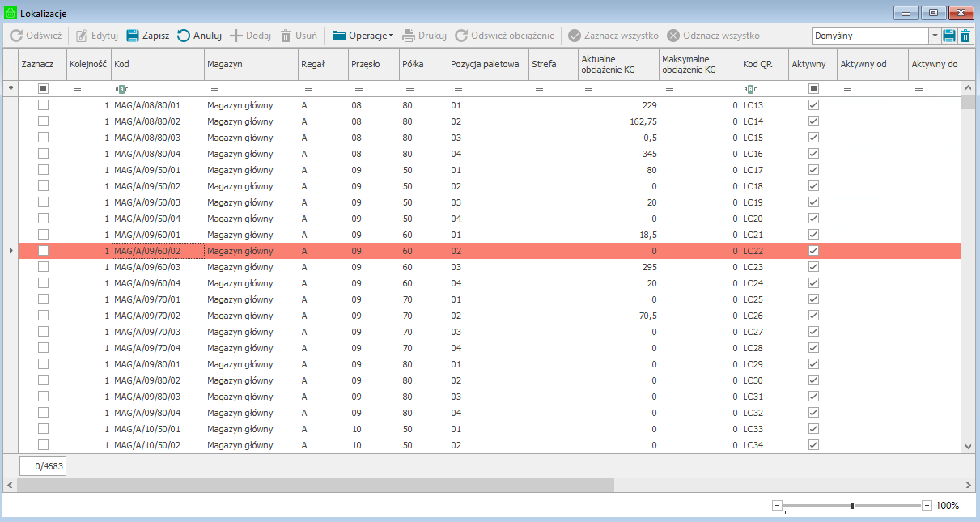Click the Regał filter equals operator
980x522 pixels.
pos(308,89)
